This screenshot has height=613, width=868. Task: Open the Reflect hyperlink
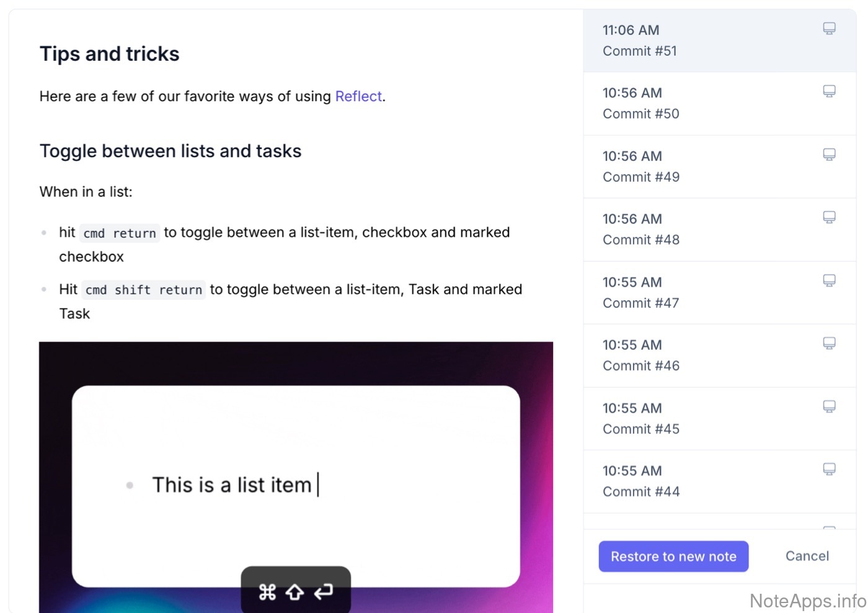click(x=358, y=97)
